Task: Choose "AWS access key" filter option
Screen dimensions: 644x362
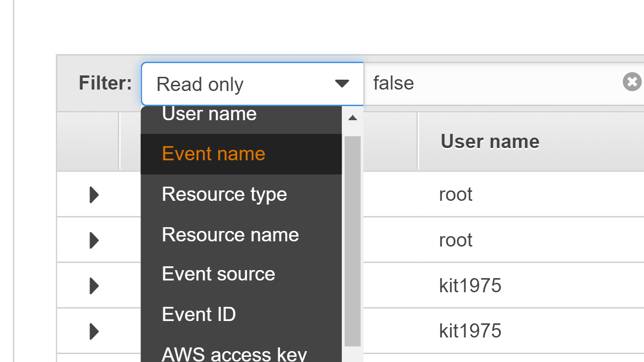Action: (234, 353)
